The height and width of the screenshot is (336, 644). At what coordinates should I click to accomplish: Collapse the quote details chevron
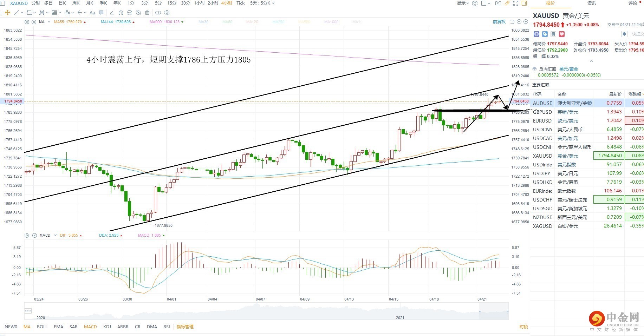[x=591, y=61]
